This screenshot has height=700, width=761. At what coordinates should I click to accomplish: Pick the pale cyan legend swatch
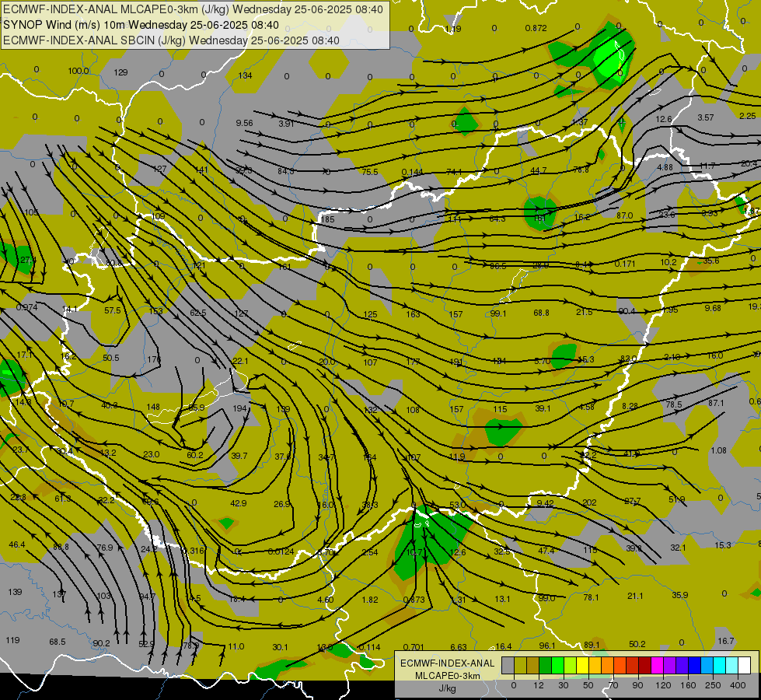pos(732,665)
